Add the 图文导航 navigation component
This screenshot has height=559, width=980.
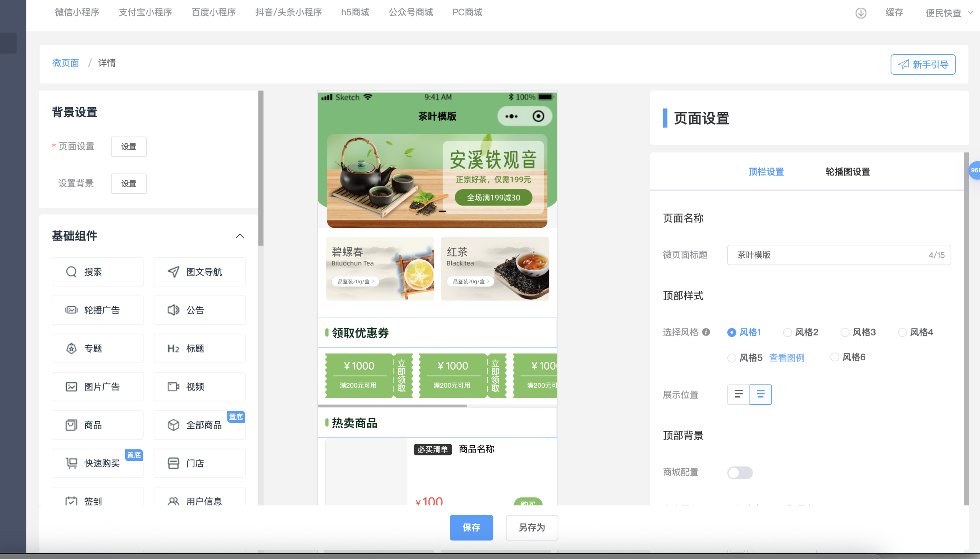199,272
